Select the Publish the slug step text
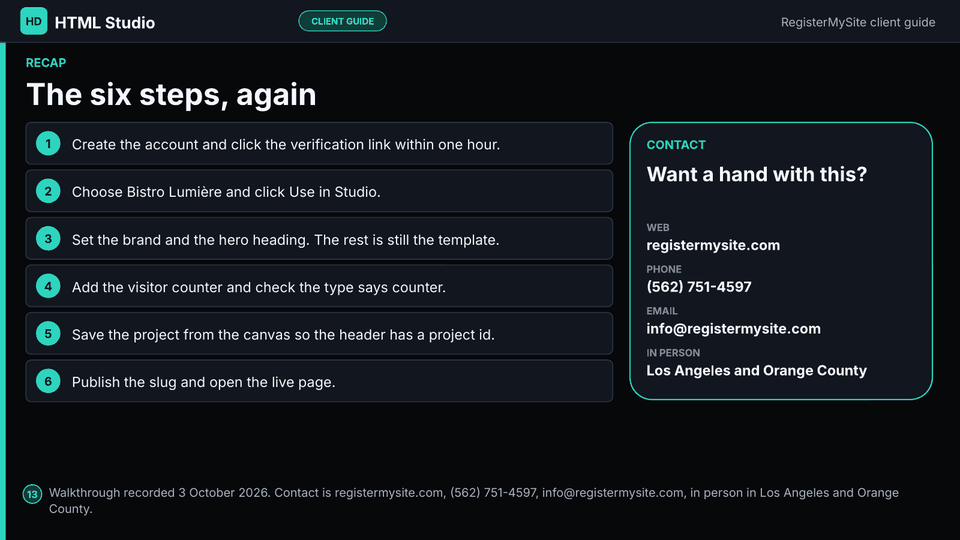This screenshot has height=540, width=960. tap(203, 382)
